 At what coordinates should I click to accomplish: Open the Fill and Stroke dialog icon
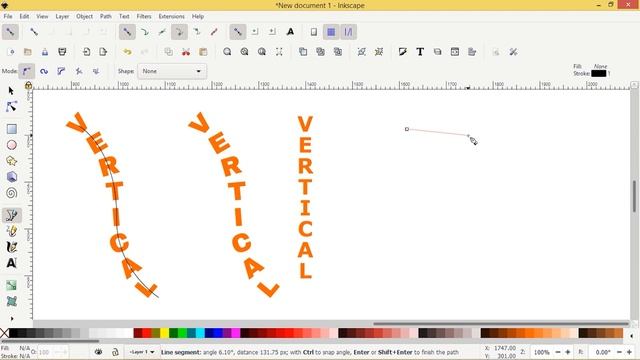point(402,52)
